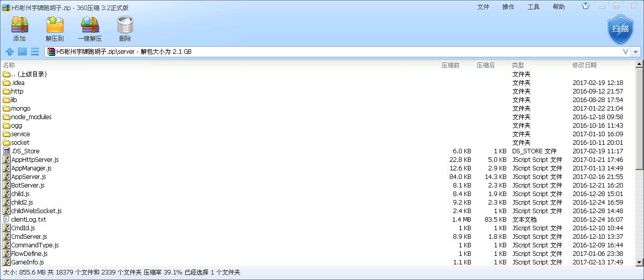The image size is (644, 280).
Task: Click the blue 扫描 (Scan) shield icon
Action: point(620,29)
